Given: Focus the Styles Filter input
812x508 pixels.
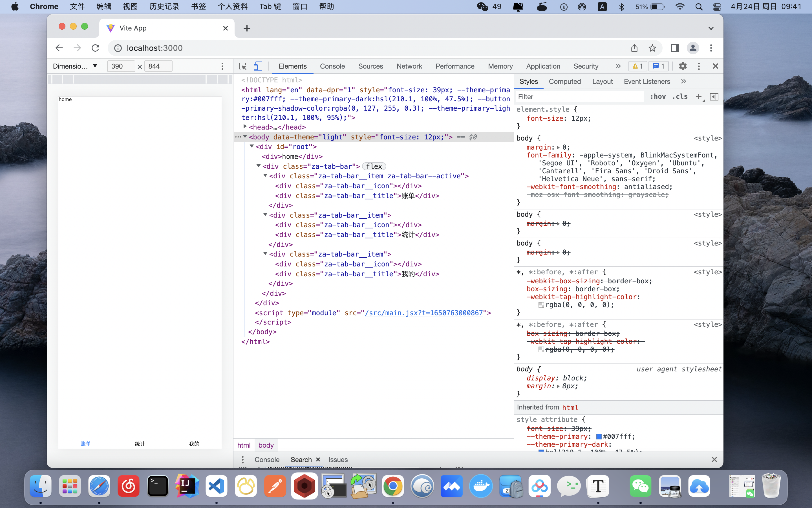Looking at the screenshot, I should 580,97.
